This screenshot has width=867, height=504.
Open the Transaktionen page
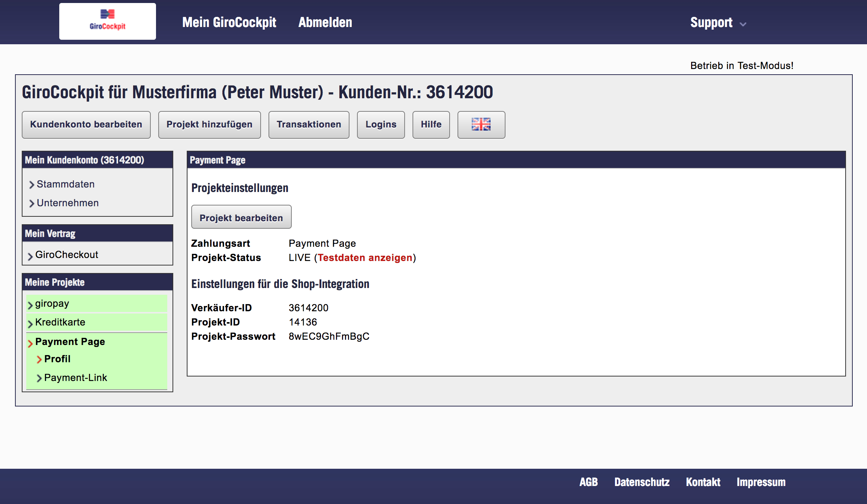309,124
